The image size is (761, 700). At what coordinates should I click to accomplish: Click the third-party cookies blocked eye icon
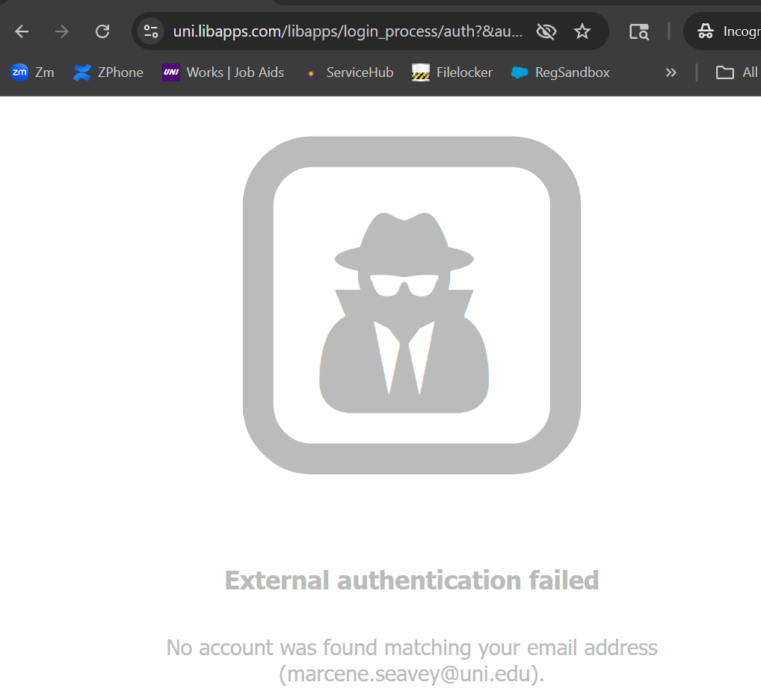point(546,31)
